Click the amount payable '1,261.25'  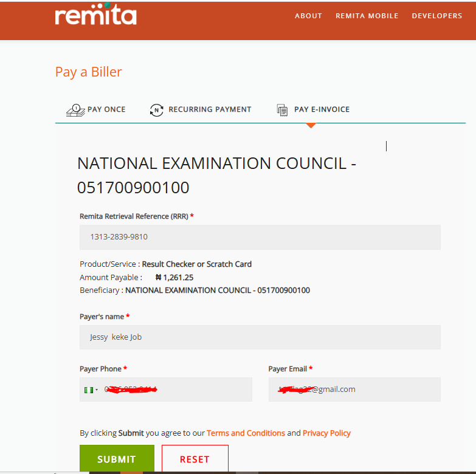[x=178, y=277]
